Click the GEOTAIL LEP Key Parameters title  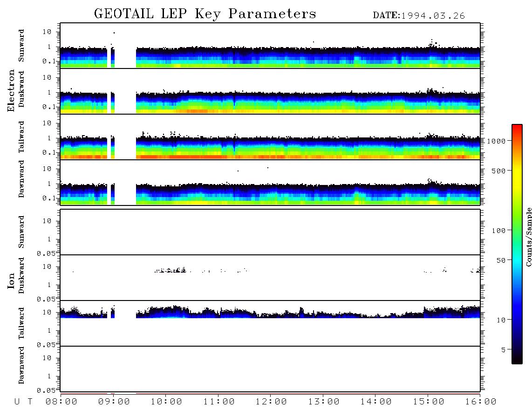[x=205, y=14]
